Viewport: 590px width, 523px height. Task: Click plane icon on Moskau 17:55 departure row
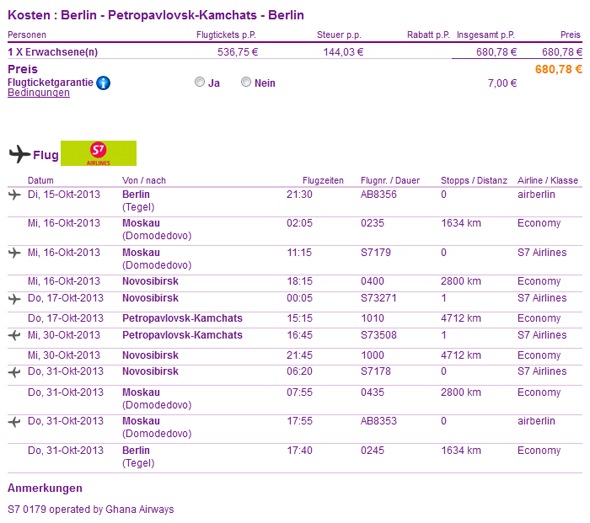pos(14,422)
